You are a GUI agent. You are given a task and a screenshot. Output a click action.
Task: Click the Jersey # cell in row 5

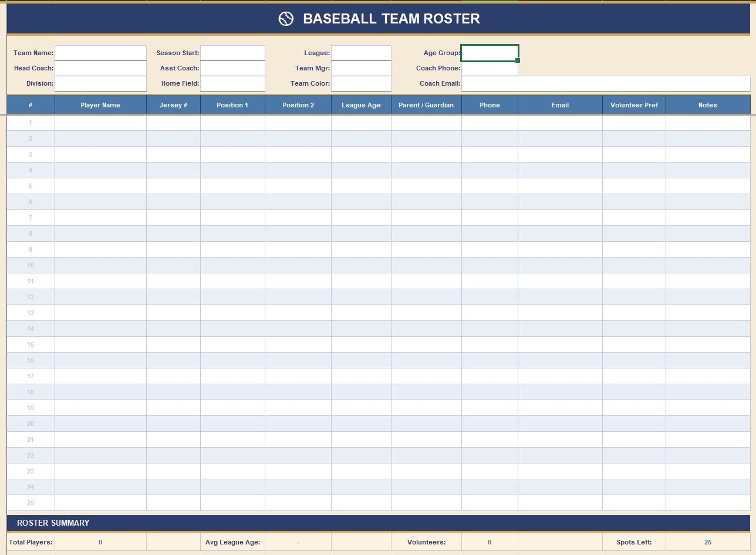[173, 186]
